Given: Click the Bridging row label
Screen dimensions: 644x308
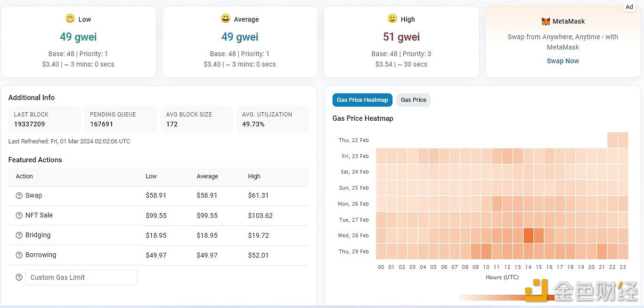Looking at the screenshot, I should [x=38, y=235].
